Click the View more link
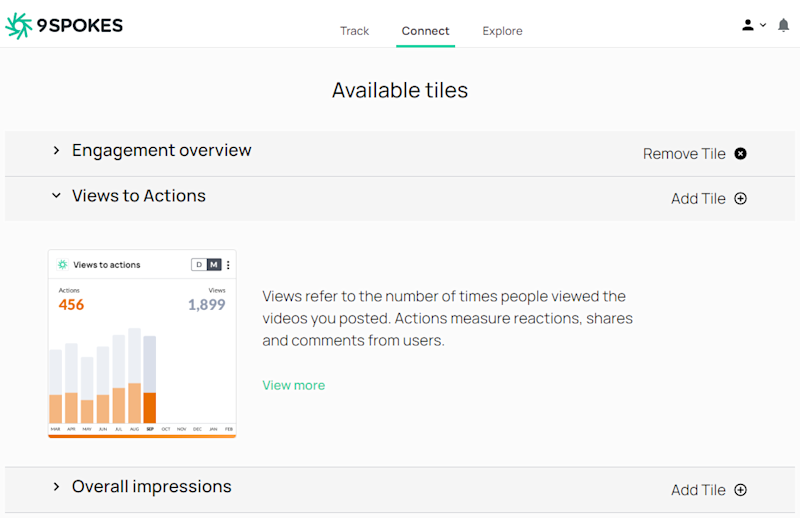This screenshot has width=800, height=518. tap(293, 385)
